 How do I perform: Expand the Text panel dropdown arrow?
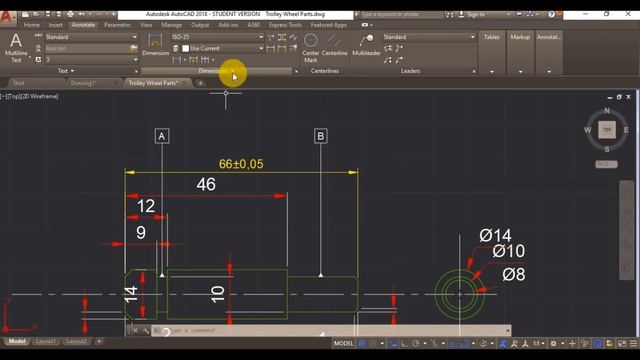pyautogui.click(x=73, y=71)
